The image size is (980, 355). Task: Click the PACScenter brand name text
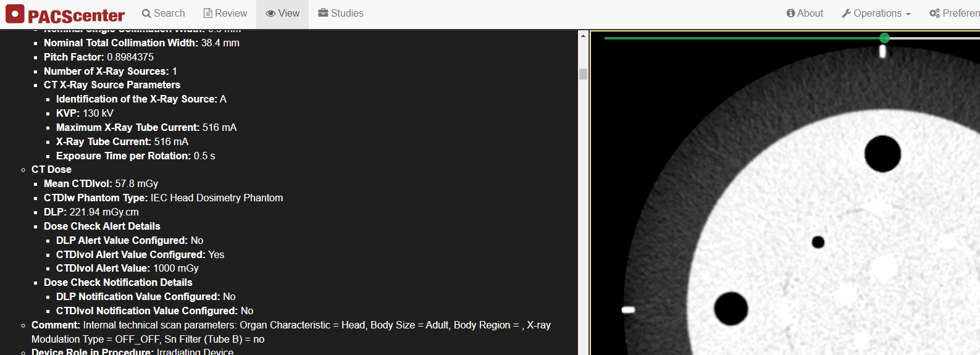click(76, 15)
